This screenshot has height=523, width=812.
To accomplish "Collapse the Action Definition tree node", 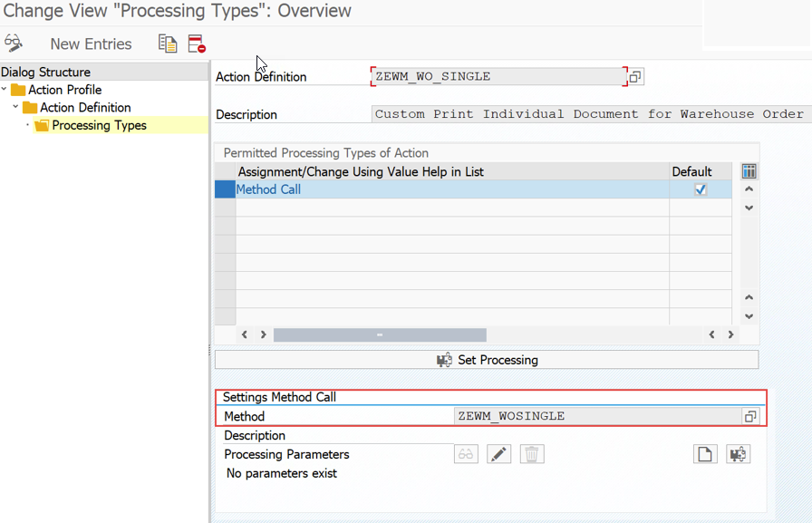I will pos(15,107).
